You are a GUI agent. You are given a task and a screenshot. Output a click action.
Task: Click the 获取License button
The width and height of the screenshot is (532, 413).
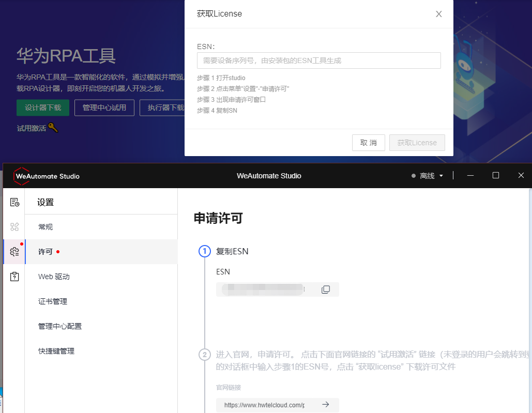[417, 142]
